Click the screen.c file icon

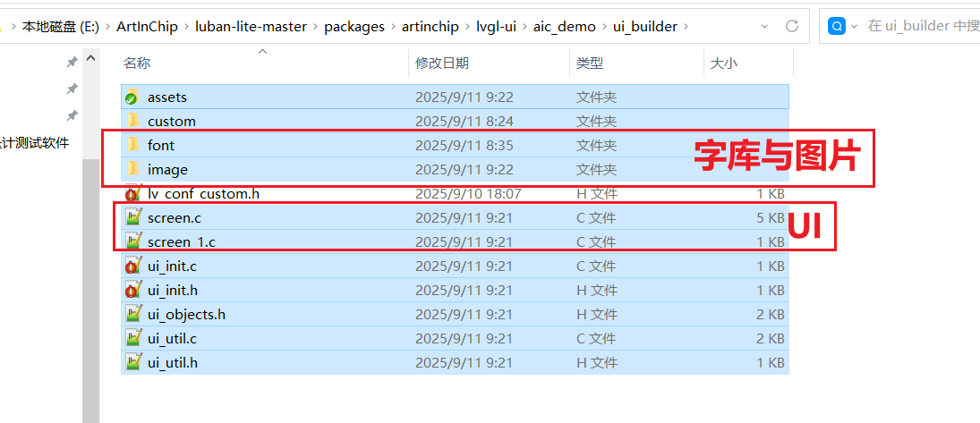point(132,217)
